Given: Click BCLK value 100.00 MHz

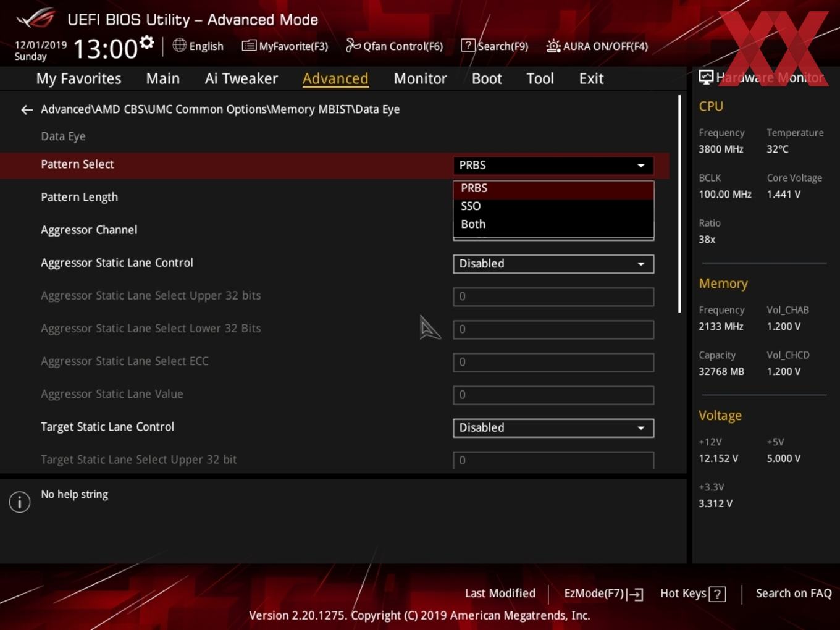Looking at the screenshot, I should point(725,195).
